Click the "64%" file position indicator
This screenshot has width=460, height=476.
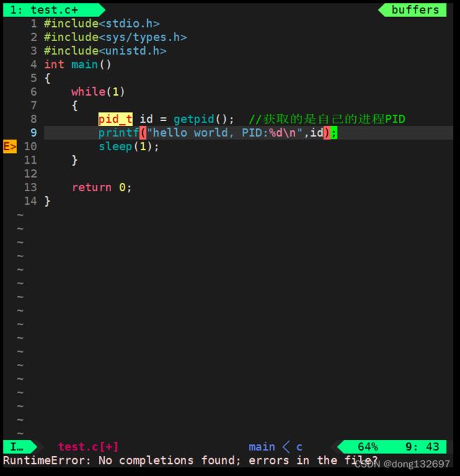[x=367, y=447]
